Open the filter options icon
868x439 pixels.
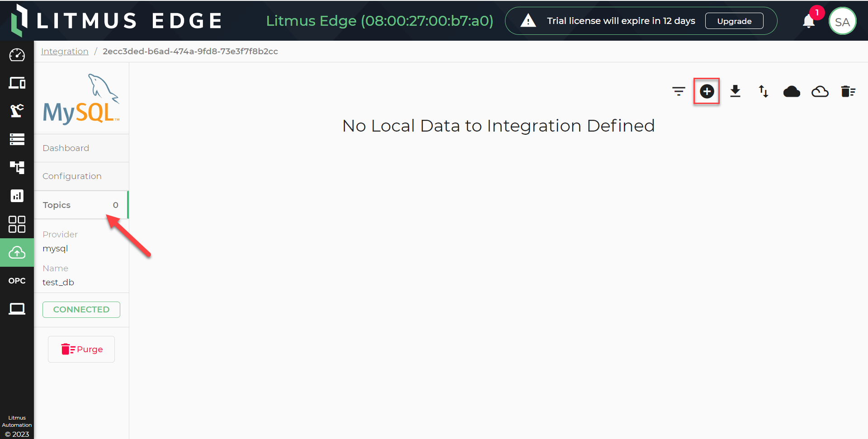pos(679,91)
